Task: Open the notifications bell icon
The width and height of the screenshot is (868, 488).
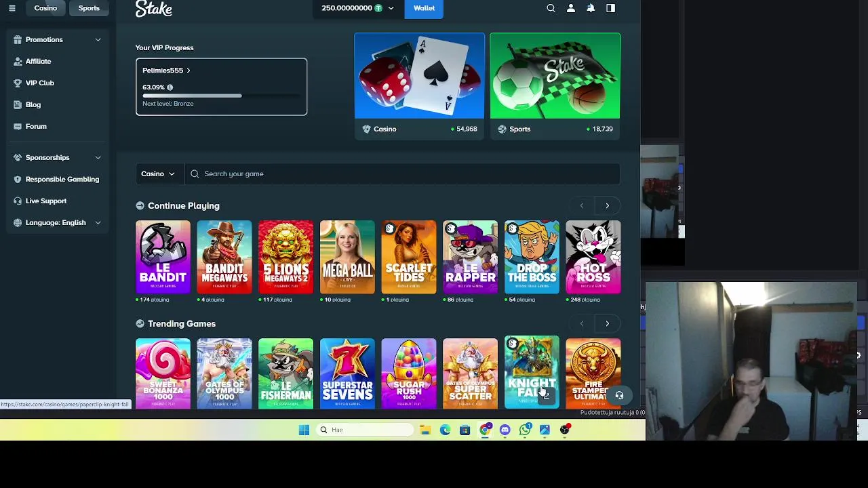Action: pos(591,8)
